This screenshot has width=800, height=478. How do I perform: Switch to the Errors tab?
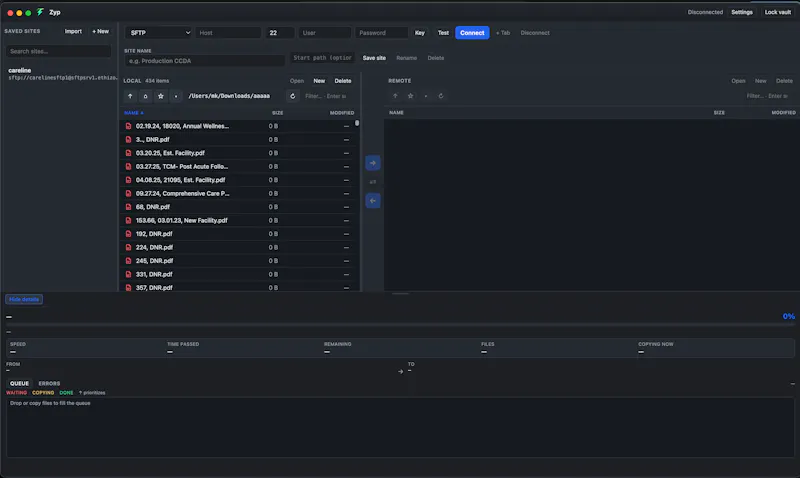click(x=49, y=383)
